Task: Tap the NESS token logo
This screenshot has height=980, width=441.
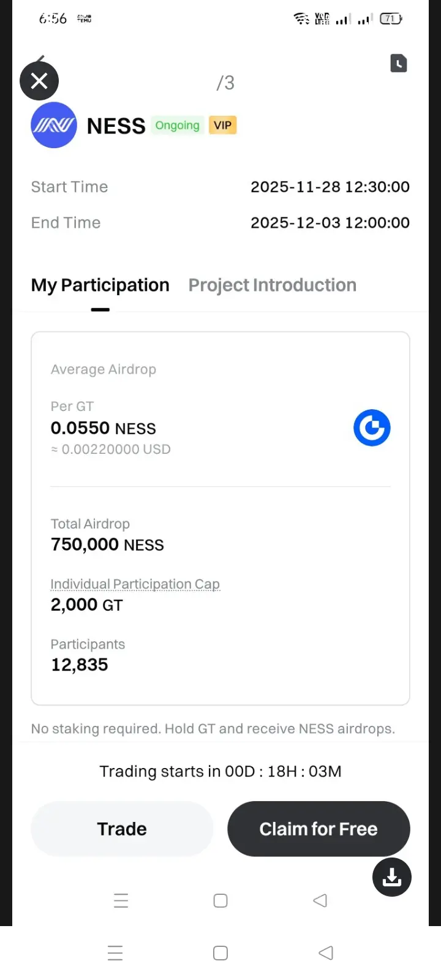Action: [x=54, y=125]
